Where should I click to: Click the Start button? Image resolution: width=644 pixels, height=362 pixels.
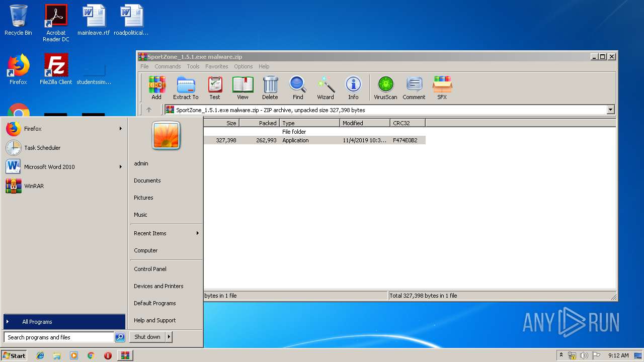[x=14, y=355]
